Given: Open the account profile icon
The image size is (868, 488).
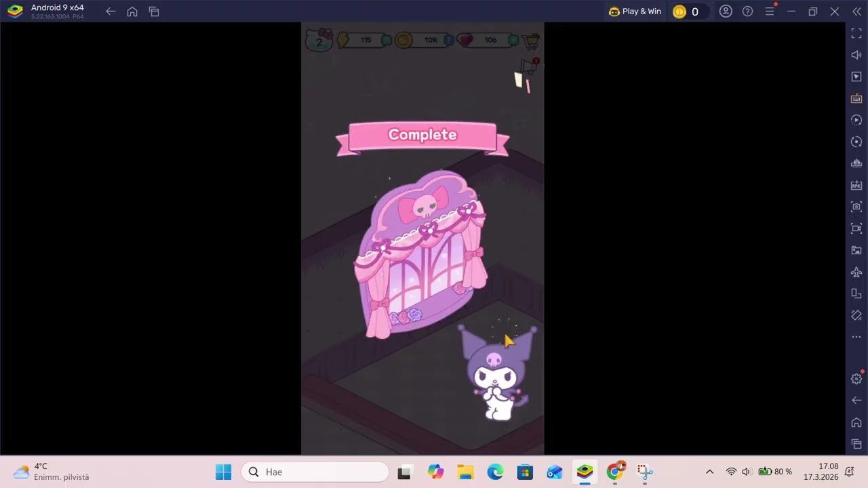Looking at the screenshot, I should pos(726,12).
